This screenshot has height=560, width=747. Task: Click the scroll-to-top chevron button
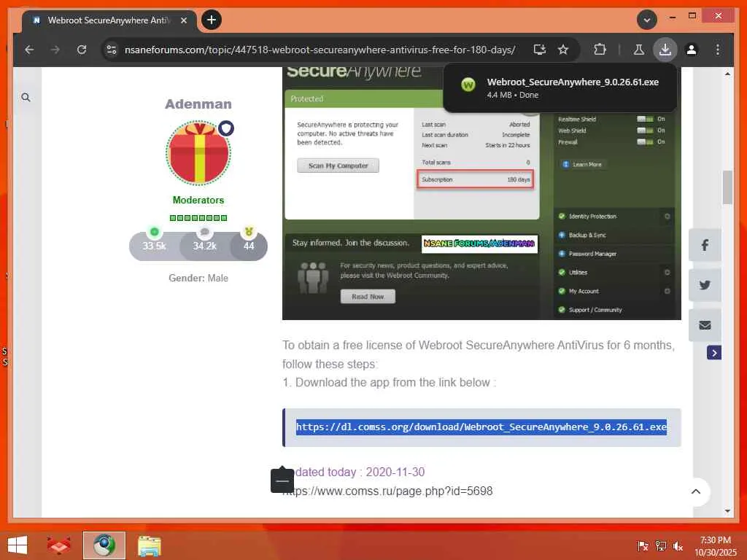[x=695, y=491]
